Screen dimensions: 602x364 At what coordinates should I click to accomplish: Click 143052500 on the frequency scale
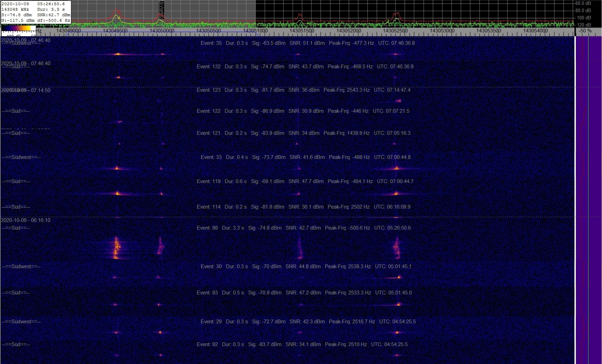tap(395, 31)
